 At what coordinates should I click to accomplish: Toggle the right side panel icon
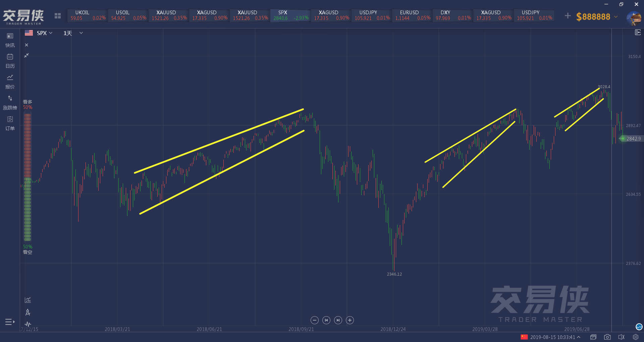[x=638, y=33]
